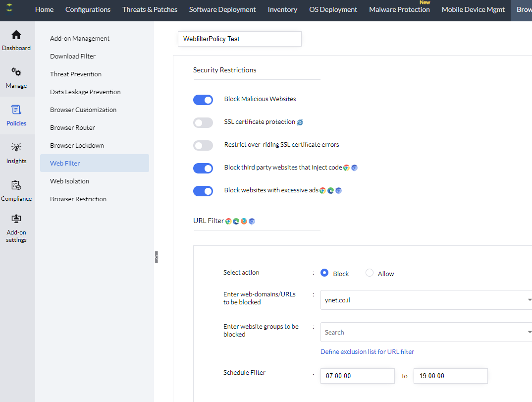Expand the web-domains/URLs dropdown arrow
This screenshot has height=402, width=532.
529,300
